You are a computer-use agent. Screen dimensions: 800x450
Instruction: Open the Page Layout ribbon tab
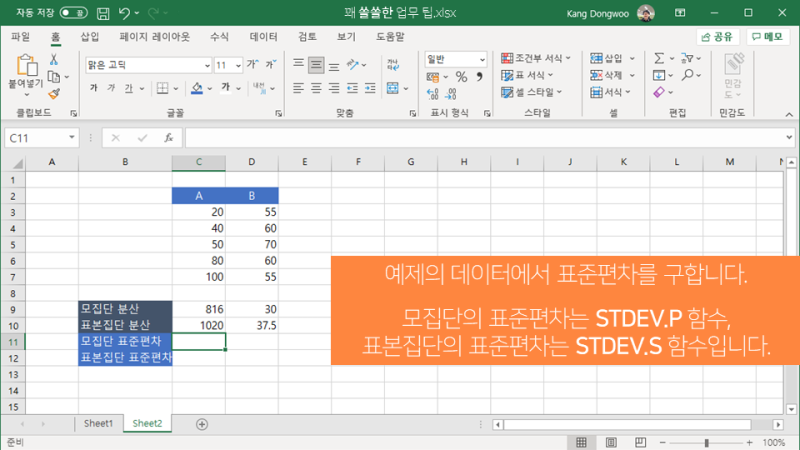point(154,37)
